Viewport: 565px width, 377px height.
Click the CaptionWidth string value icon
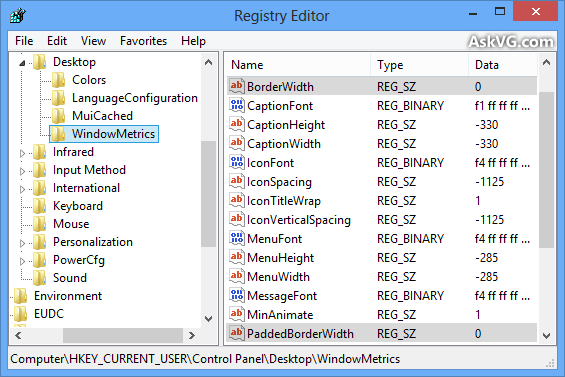click(x=237, y=143)
